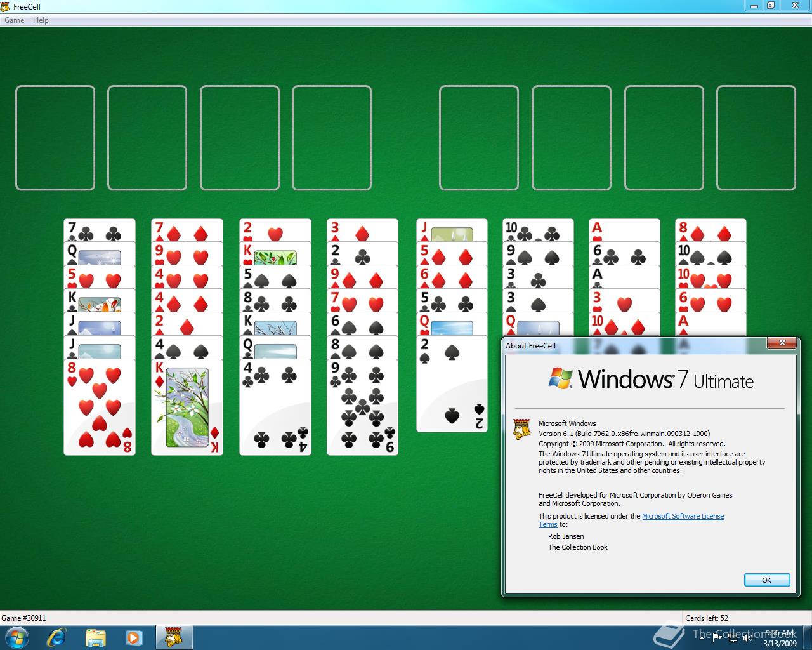
Task: Select the first empty free cell
Action: (55, 138)
